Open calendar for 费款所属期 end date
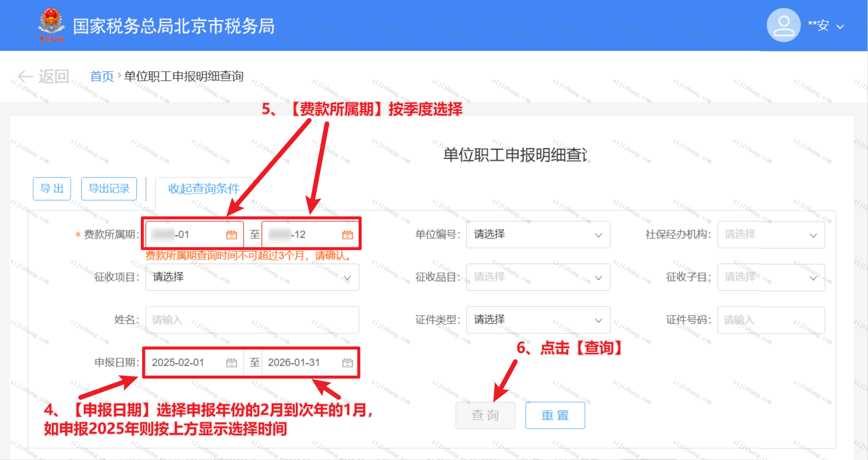This screenshot has height=460, width=868. click(x=347, y=235)
